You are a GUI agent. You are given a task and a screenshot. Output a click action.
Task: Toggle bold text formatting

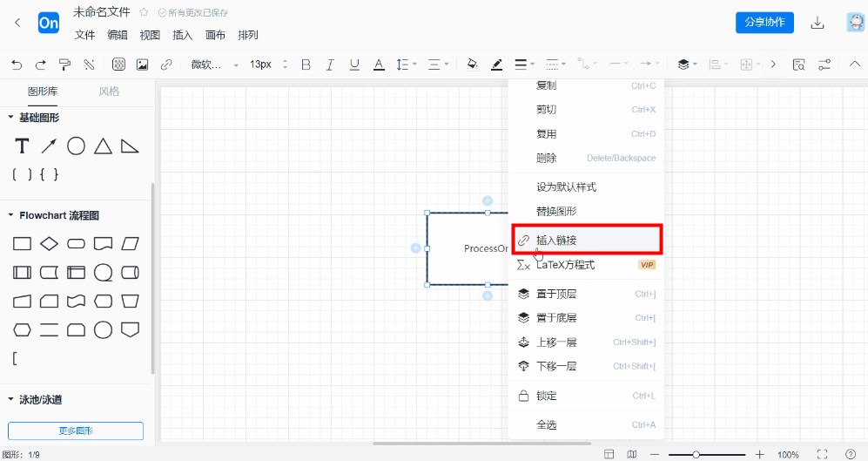[306, 64]
